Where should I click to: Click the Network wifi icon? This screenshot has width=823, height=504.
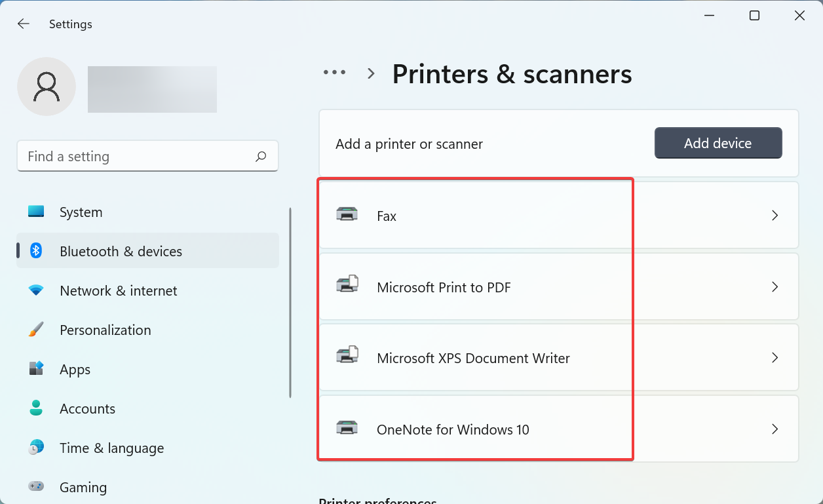[x=36, y=290]
